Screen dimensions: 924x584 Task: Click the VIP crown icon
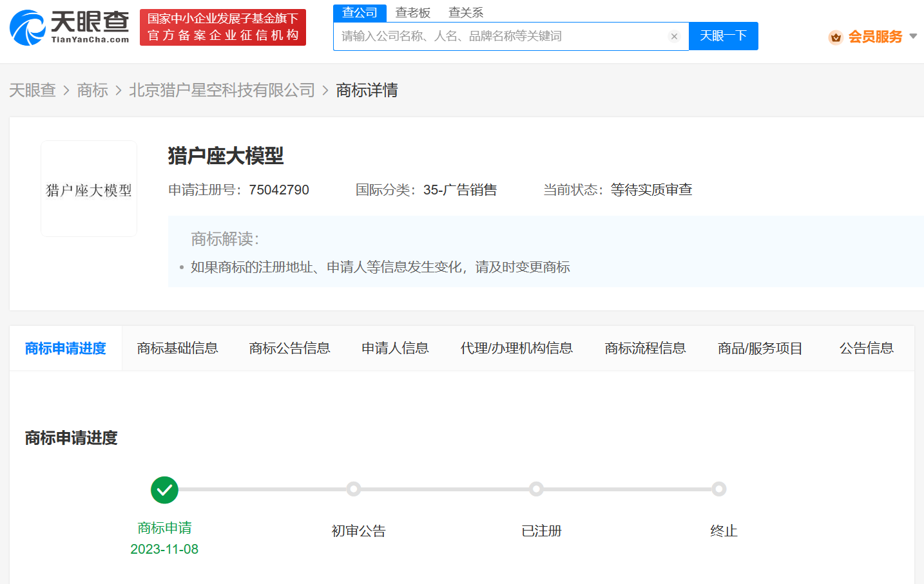836,37
